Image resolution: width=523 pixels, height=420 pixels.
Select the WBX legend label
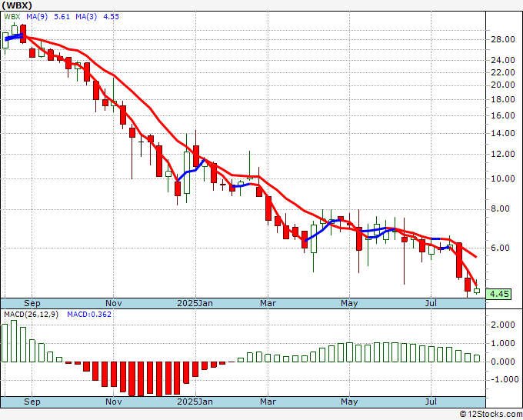(x=12, y=17)
